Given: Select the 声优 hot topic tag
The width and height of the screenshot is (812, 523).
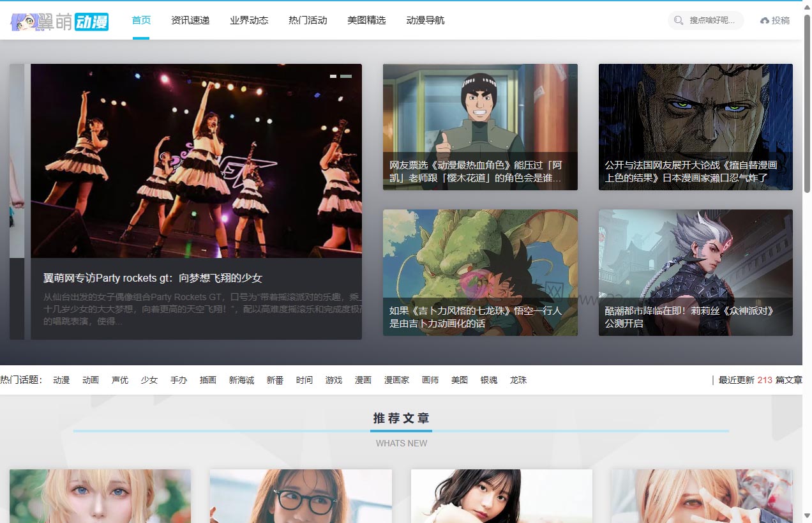Looking at the screenshot, I should coord(119,379).
